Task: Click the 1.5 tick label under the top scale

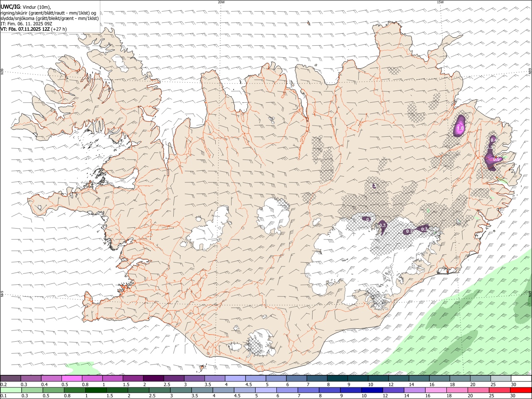Action: click(x=126, y=384)
